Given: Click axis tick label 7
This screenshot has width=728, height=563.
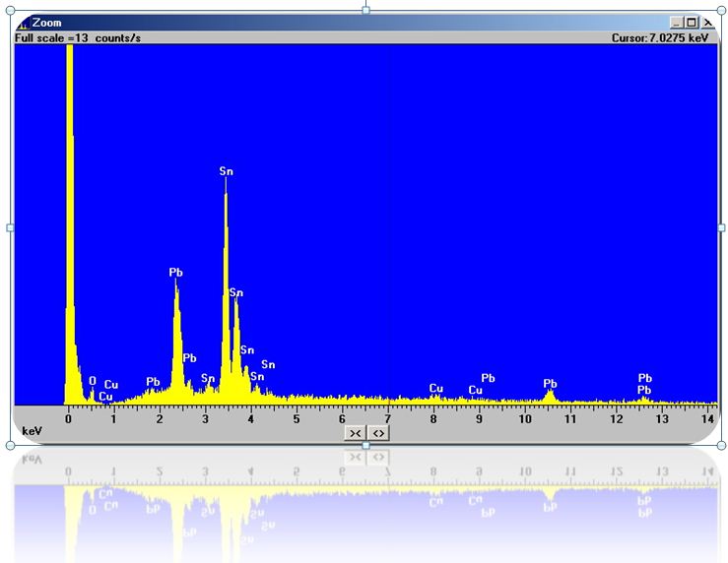Looking at the screenshot, I should pyautogui.click(x=388, y=419).
